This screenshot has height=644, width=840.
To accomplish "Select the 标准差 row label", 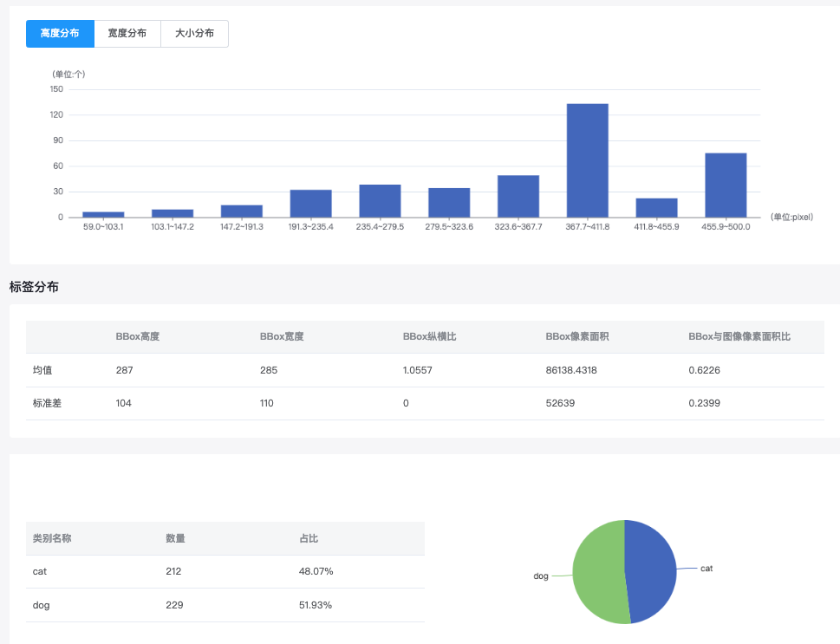I will 47,403.
